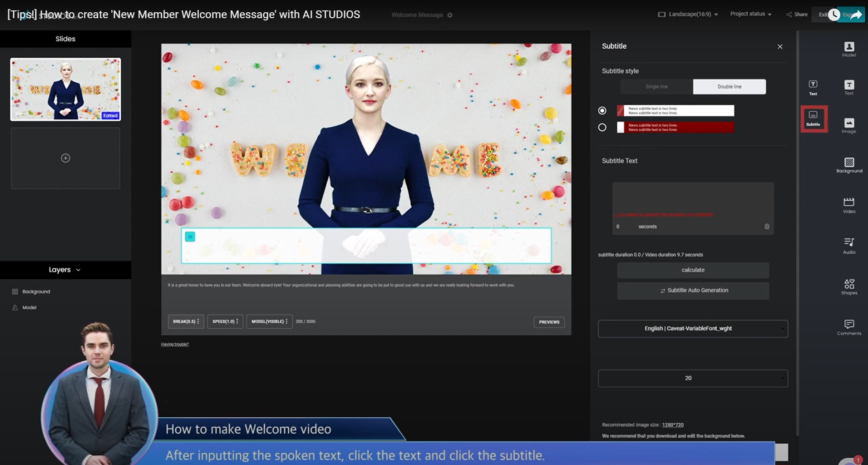
Task: Click the calculate button
Action: [x=693, y=270]
